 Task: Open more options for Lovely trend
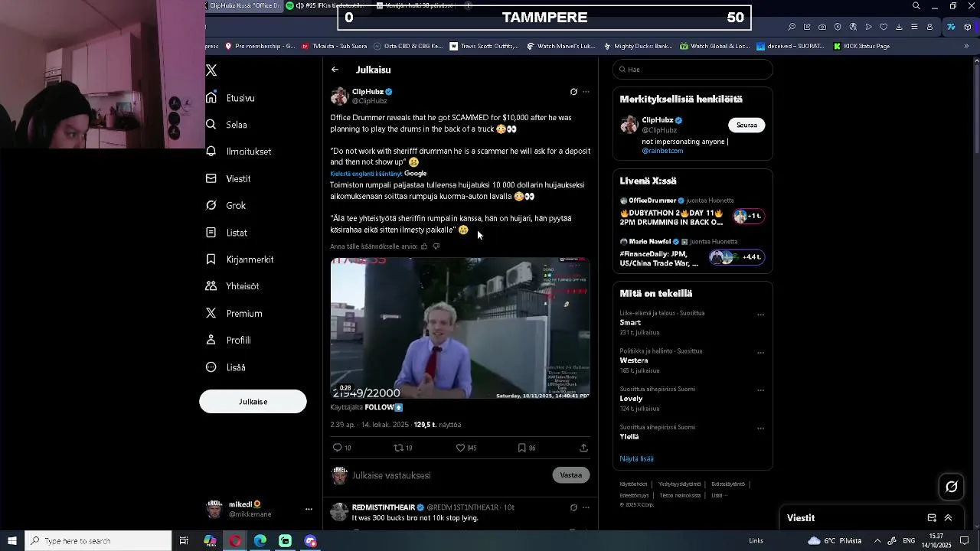tap(760, 390)
